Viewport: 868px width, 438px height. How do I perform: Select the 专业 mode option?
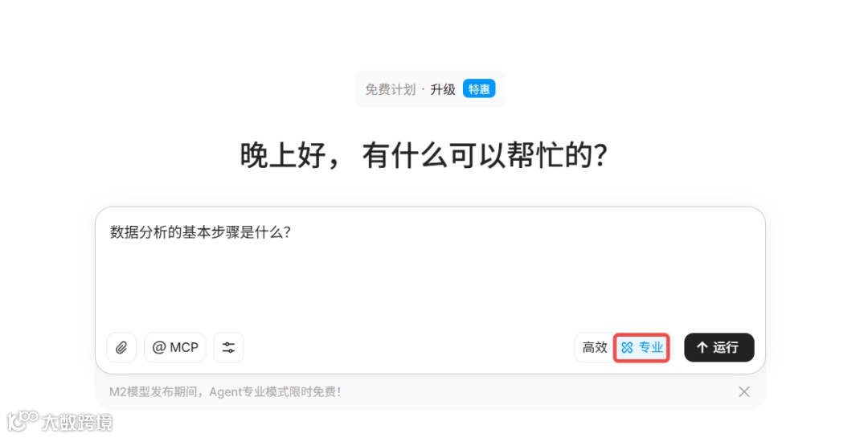click(641, 348)
